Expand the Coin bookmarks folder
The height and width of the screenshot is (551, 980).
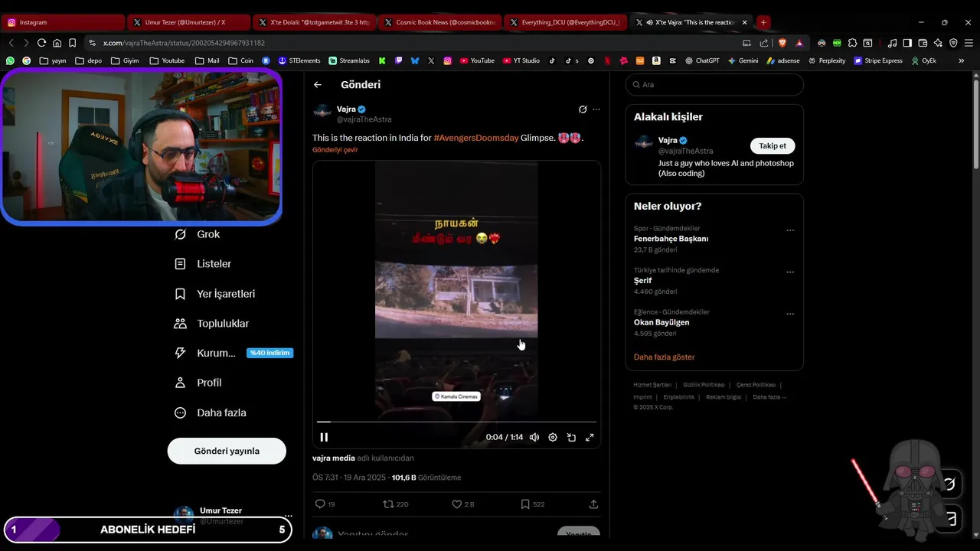(240, 60)
